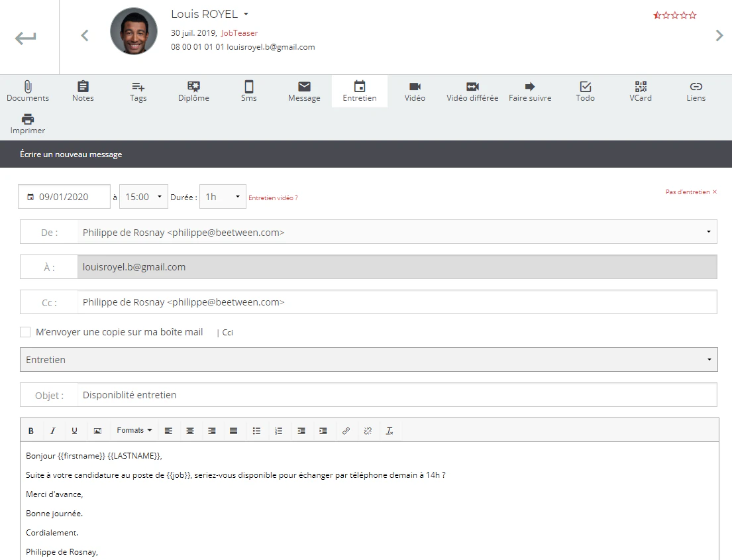Insert a hyperlink
The height and width of the screenshot is (560, 732).
click(346, 431)
